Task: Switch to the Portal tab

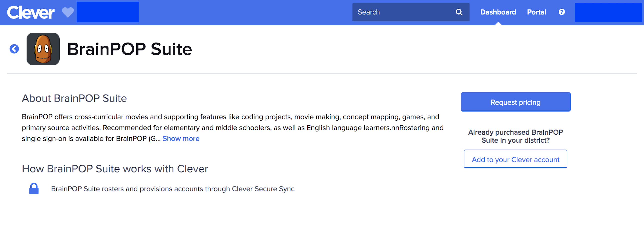Action: 536,12
